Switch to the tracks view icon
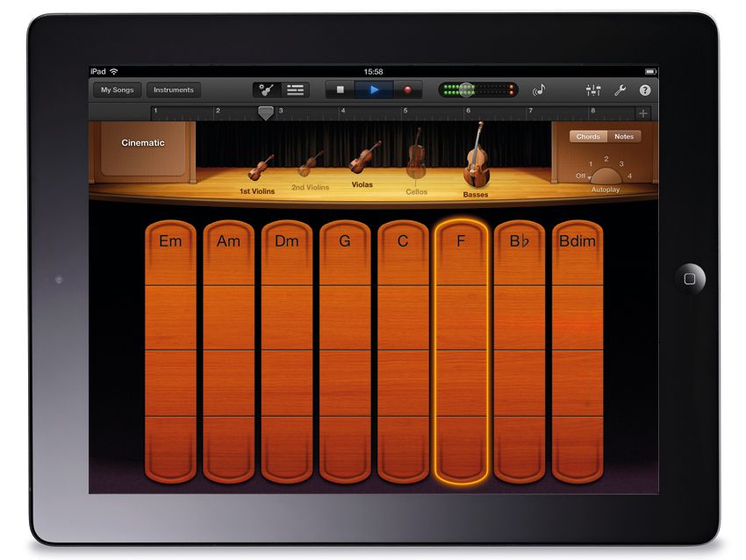This screenshot has height=560, width=746. coord(296,89)
